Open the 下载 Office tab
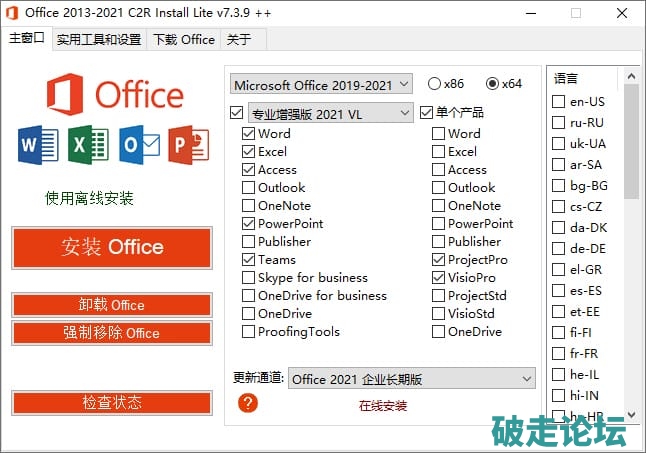This screenshot has height=453, width=646. 183,40
